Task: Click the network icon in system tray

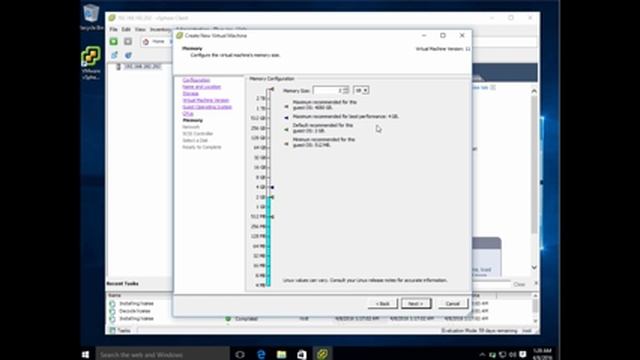Action: point(503,355)
